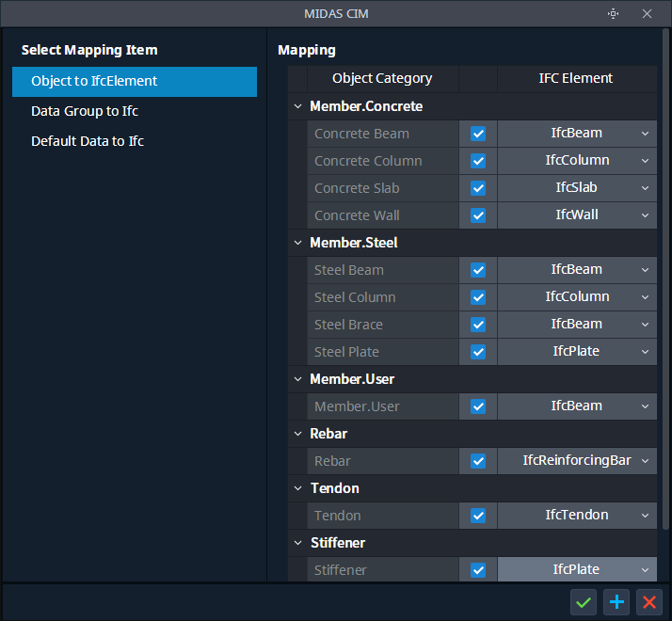This screenshot has width=672, height=621.
Task: Open IFC Element dropdown for Concrete Column
Action: tap(577, 161)
